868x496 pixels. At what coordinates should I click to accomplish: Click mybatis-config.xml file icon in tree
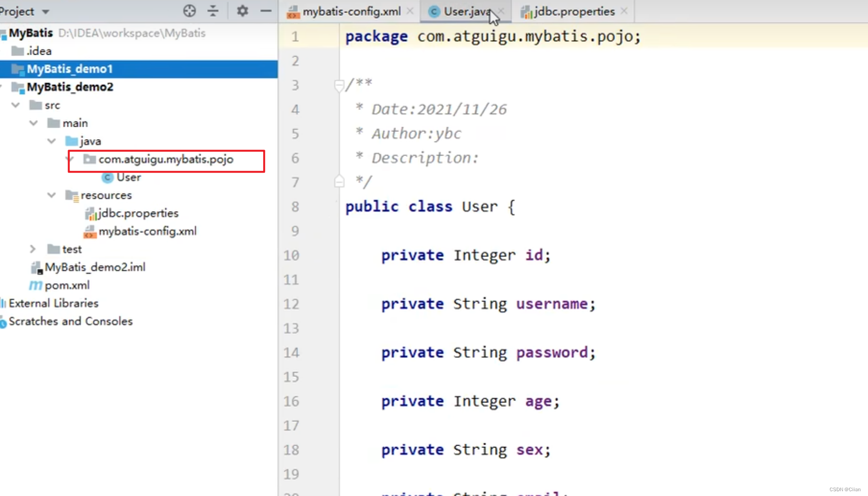[90, 232]
